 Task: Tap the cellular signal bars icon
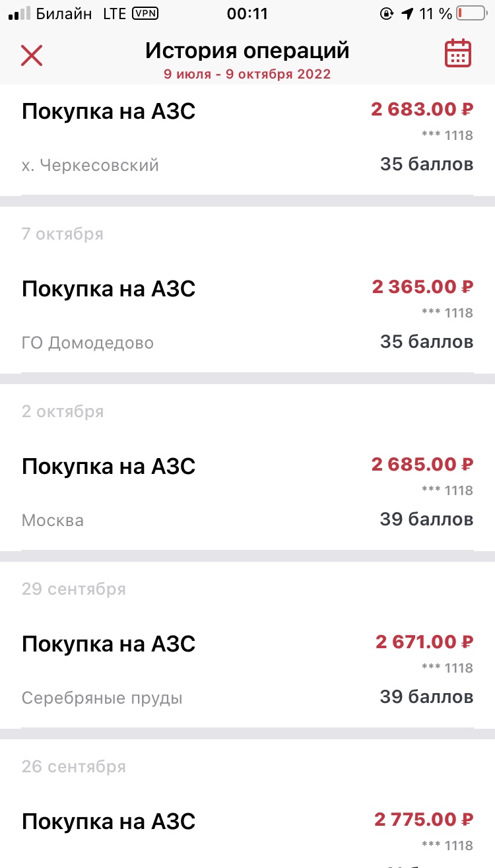click(x=20, y=14)
